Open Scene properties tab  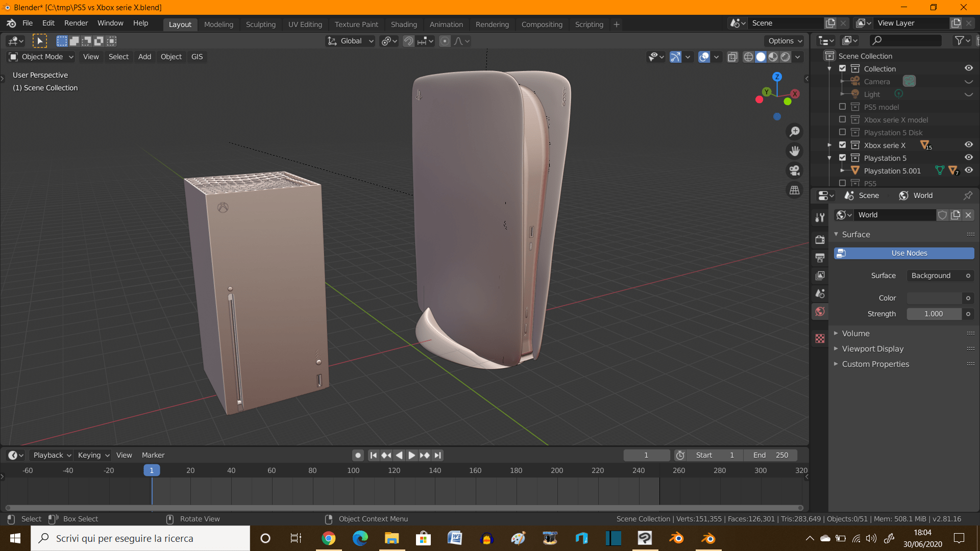[820, 293]
